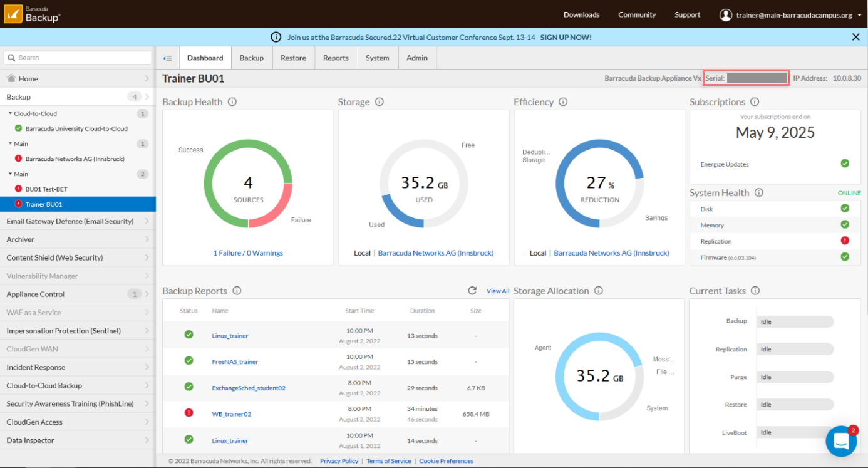Click the search magnifier icon
The height and width of the screenshot is (468, 868).
click(x=11, y=58)
